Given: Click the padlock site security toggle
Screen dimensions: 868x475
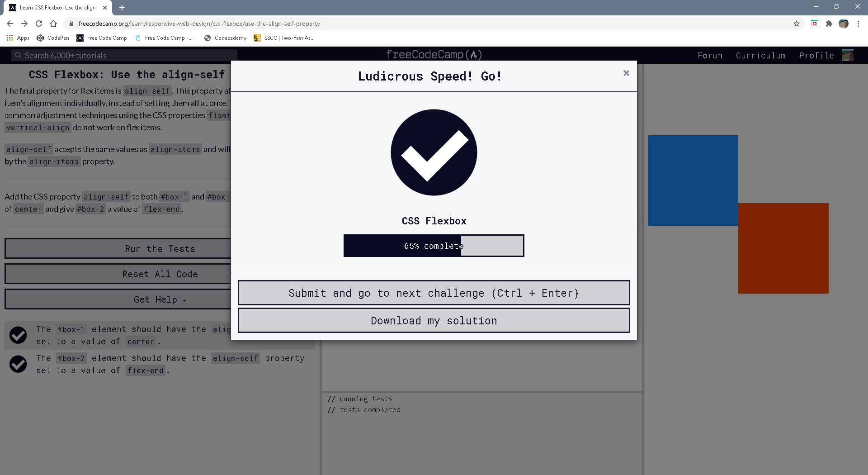Looking at the screenshot, I should [x=71, y=24].
